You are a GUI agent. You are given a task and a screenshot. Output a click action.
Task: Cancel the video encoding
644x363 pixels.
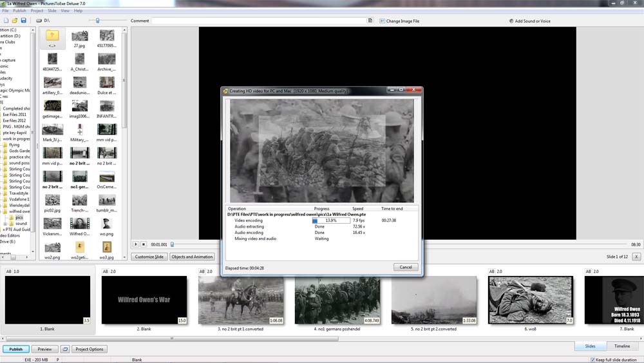pos(405,267)
